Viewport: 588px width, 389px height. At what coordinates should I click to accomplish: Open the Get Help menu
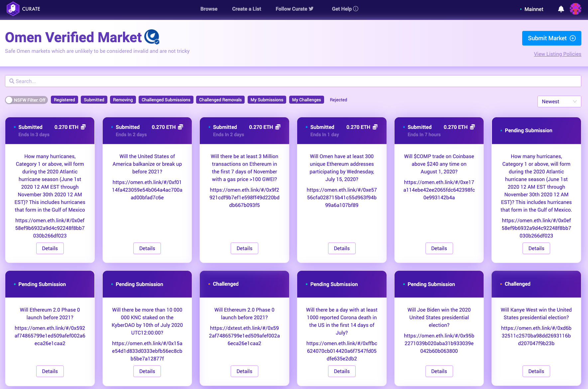(x=345, y=9)
